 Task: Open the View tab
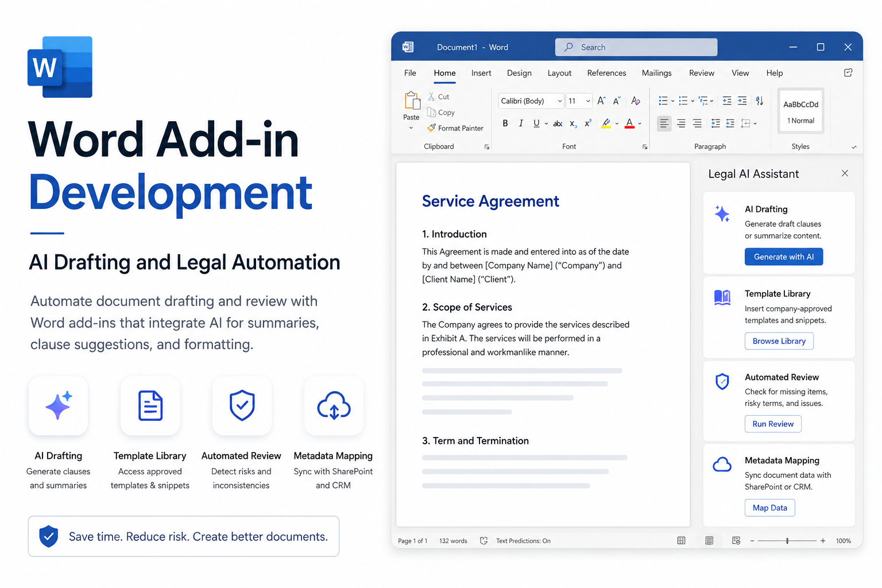(x=740, y=73)
